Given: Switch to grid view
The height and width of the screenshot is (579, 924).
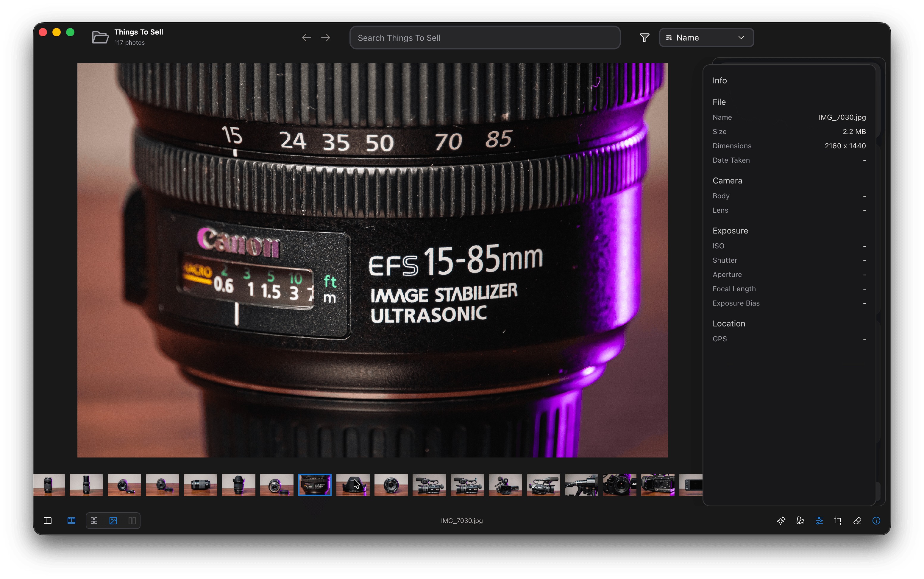Looking at the screenshot, I should 94,521.
